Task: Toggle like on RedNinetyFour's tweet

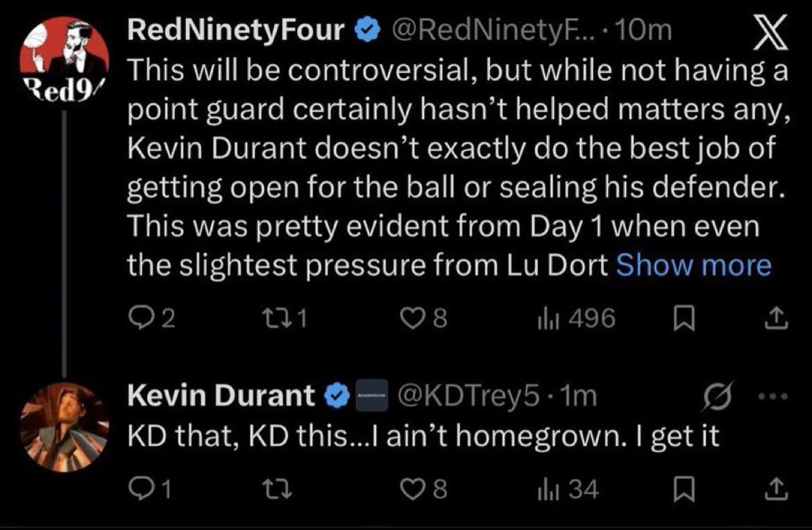Action: [x=412, y=318]
